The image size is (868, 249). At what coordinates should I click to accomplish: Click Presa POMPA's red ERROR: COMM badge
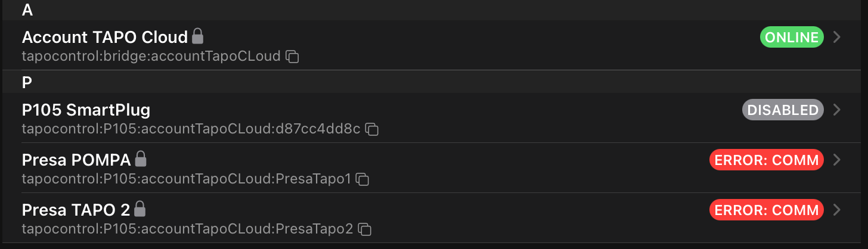[767, 160]
